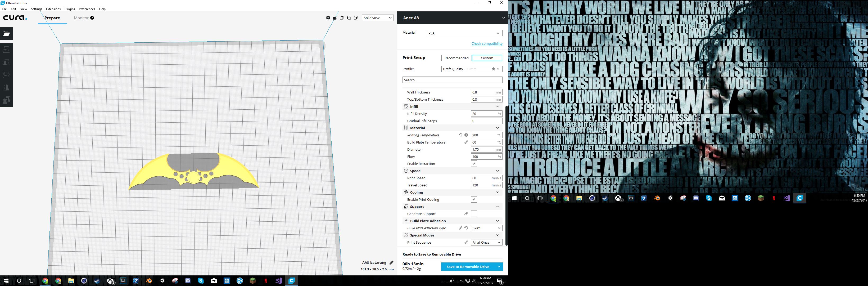Click the Open File folder icon
This screenshot has height=286, width=868.
[x=6, y=34]
